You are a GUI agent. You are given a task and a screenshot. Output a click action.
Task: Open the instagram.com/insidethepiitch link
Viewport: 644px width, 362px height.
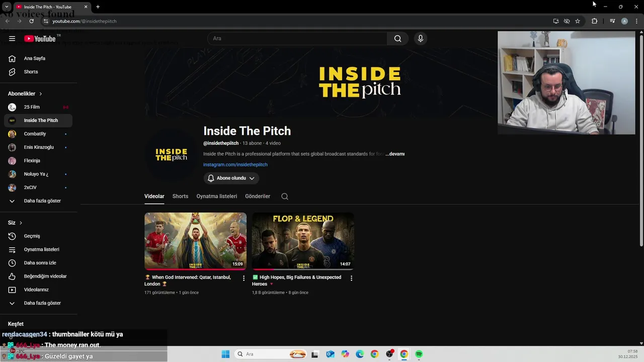(x=235, y=164)
